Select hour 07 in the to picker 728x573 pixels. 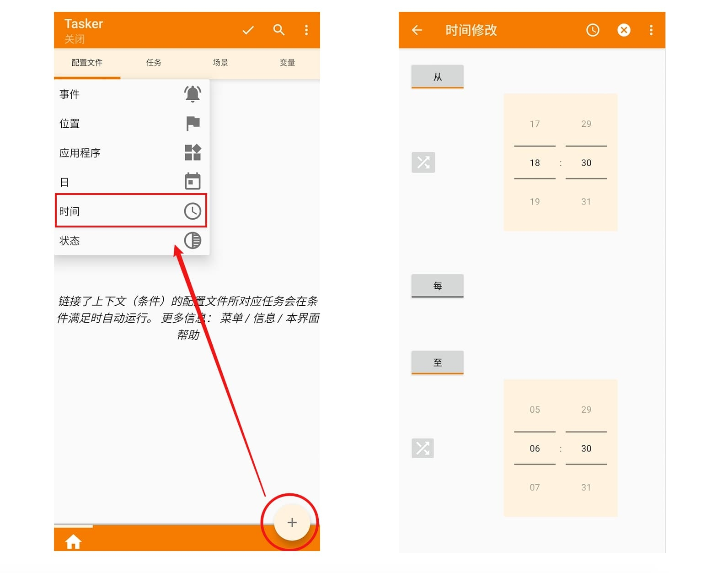pyautogui.click(x=535, y=487)
